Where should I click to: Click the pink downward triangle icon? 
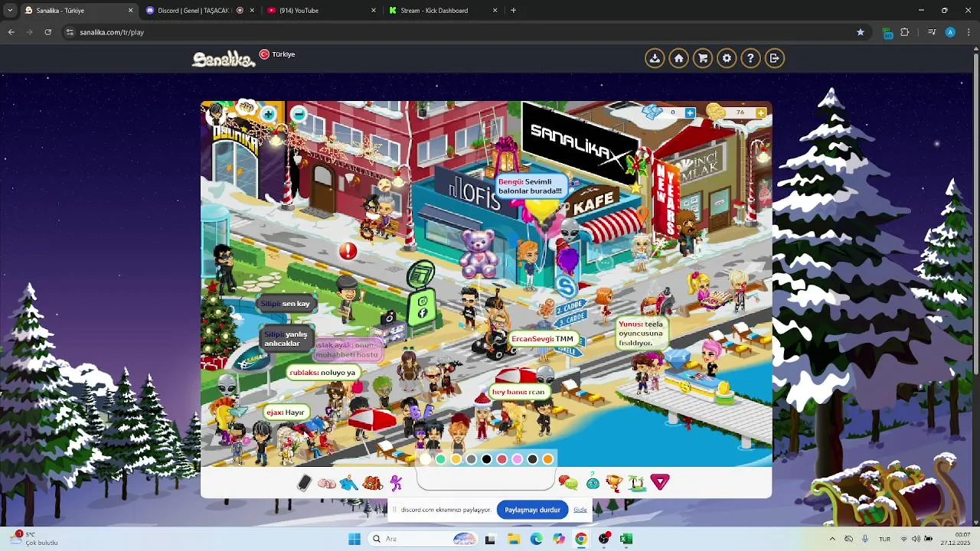pos(660,482)
